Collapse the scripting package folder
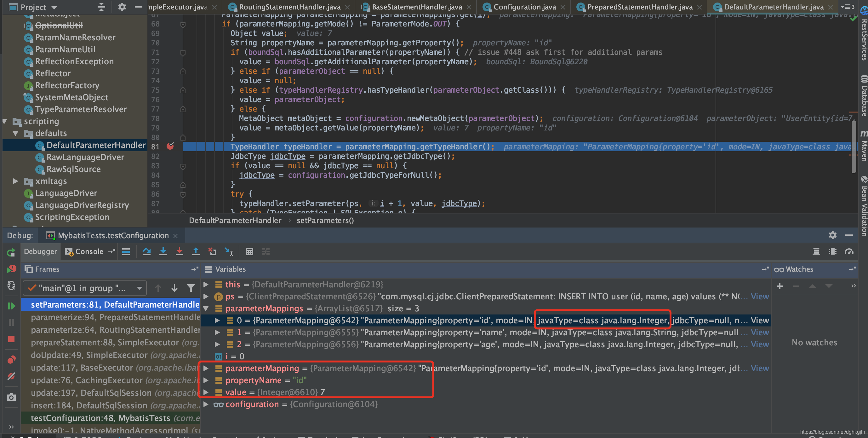 tap(5, 121)
